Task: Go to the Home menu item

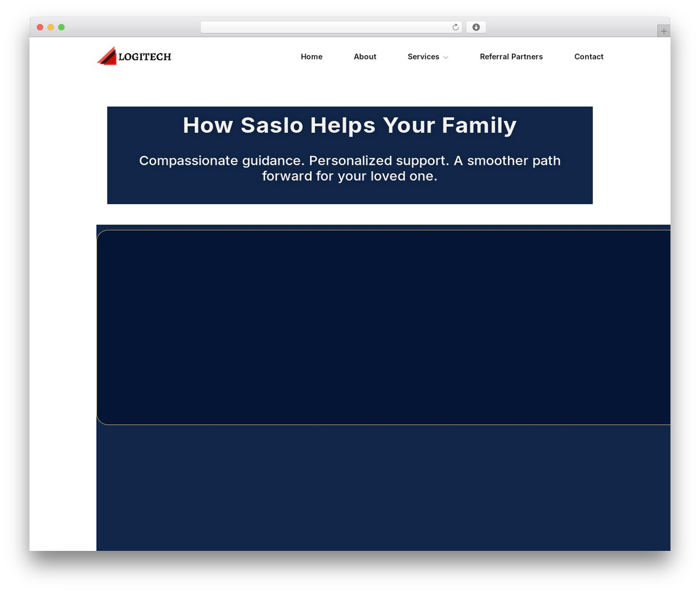Action: (311, 56)
